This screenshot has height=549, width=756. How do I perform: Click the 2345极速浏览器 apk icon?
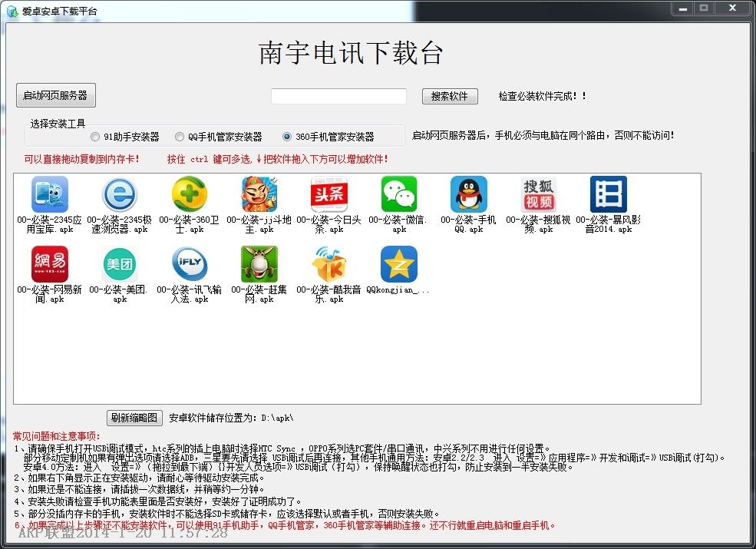tap(119, 194)
